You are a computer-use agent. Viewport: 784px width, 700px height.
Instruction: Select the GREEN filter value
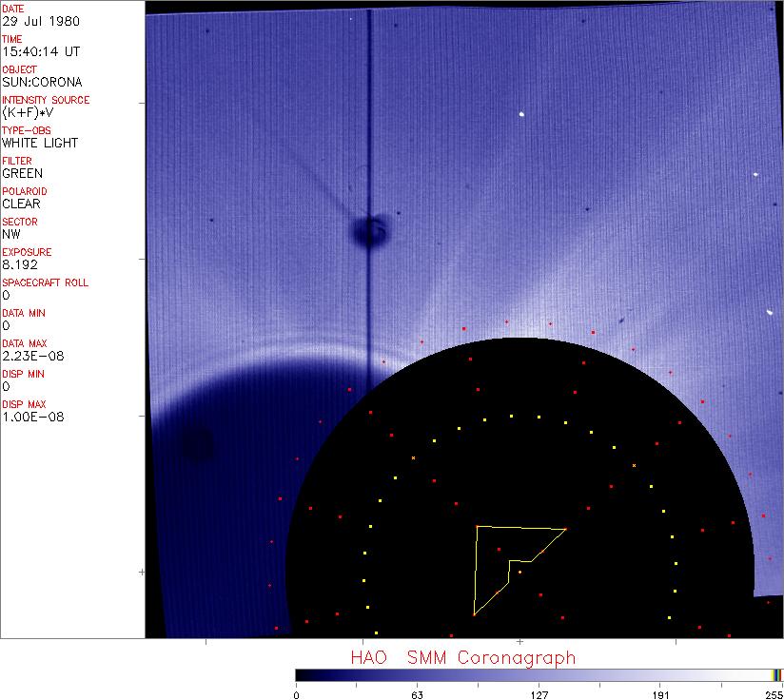[x=22, y=173]
